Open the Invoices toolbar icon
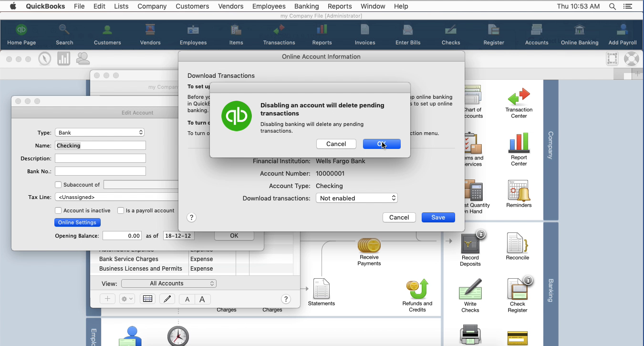Image resolution: width=644 pixels, height=346 pixels. coord(365,35)
